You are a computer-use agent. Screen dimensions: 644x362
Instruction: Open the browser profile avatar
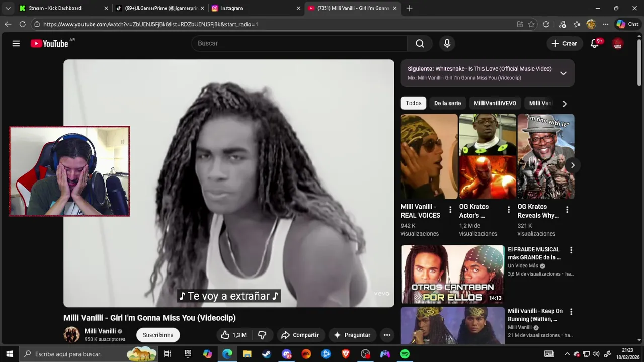coord(591,24)
